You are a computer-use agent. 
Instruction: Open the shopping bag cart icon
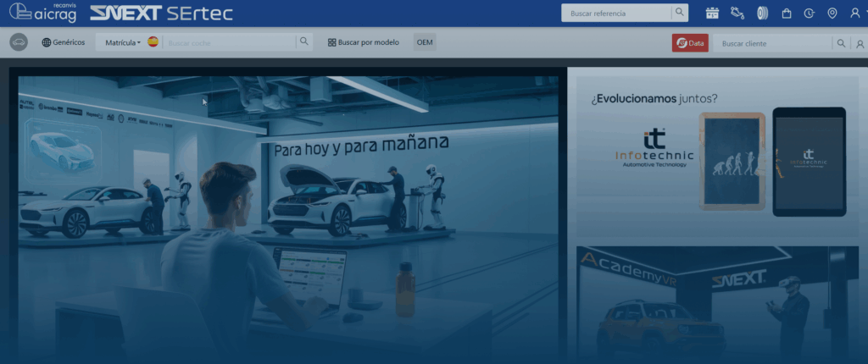coord(786,13)
